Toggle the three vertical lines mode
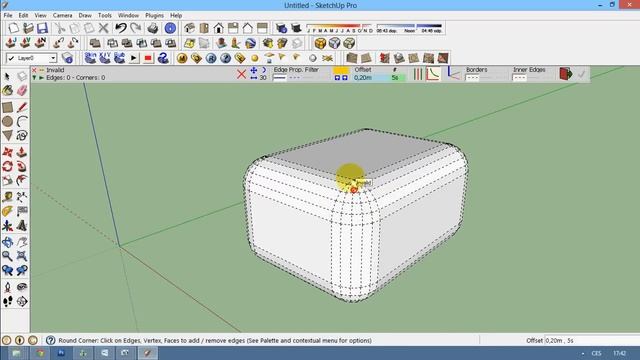The width and height of the screenshot is (640, 360). click(418, 74)
